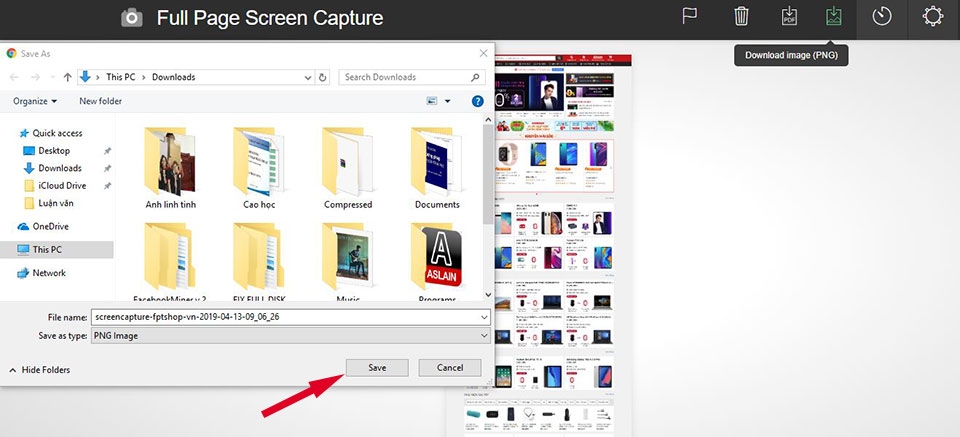The image size is (960, 437).
Task: Click the Cancel button
Action: [450, 367]
